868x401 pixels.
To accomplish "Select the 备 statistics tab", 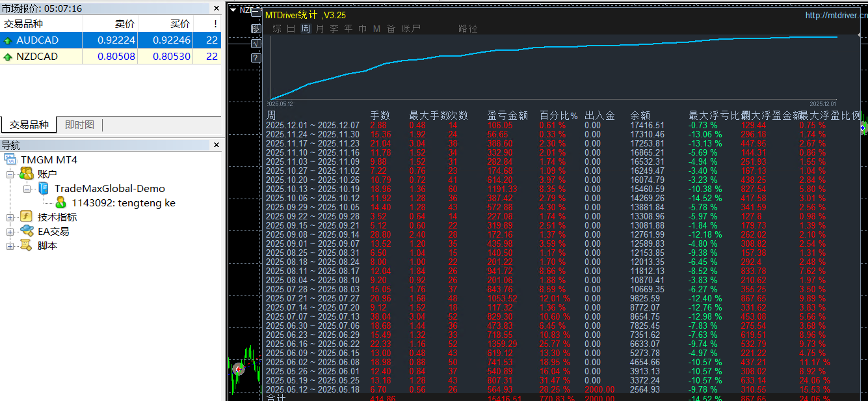I will 391,29.
